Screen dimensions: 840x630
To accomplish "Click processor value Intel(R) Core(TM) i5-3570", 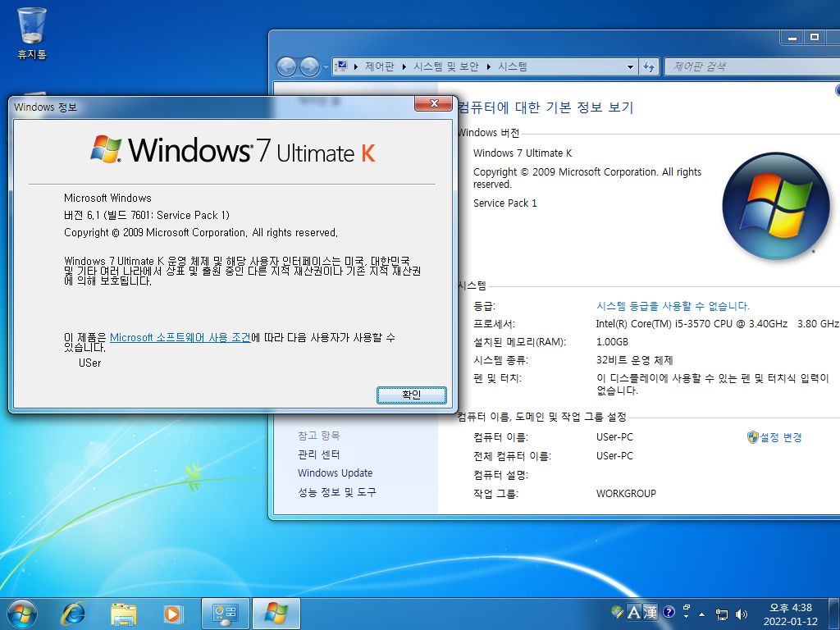I will (717, 323).
